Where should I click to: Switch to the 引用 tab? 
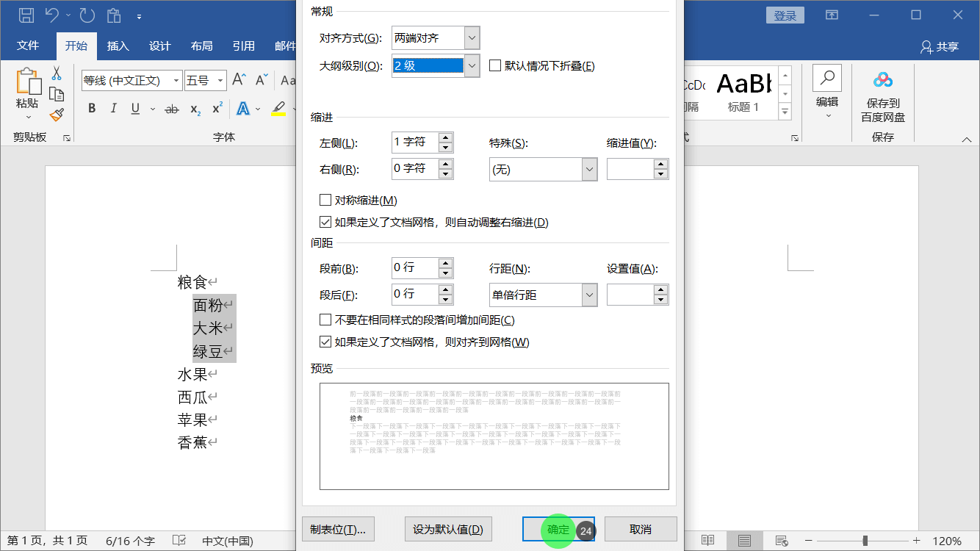[243, 46]
